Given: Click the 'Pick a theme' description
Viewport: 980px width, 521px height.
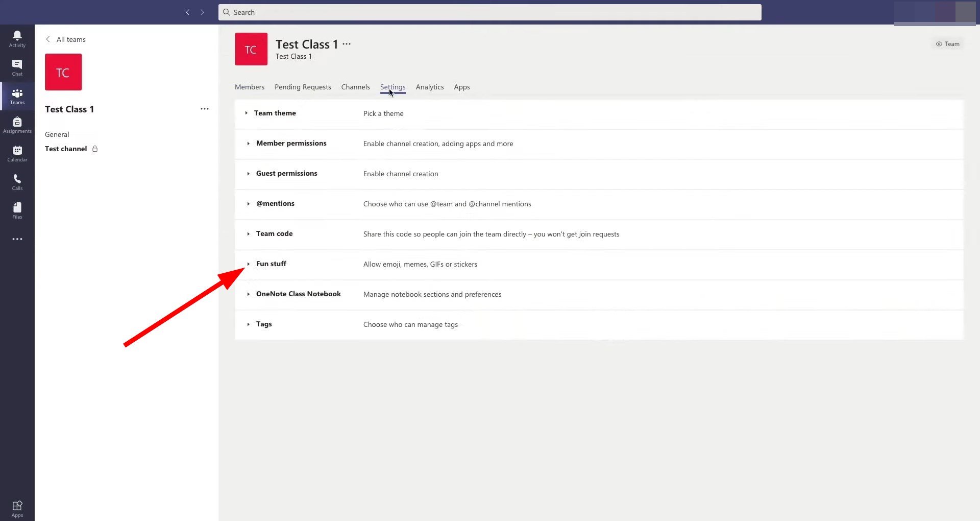Looking at the screenshot, I should [x=383, y=113].
